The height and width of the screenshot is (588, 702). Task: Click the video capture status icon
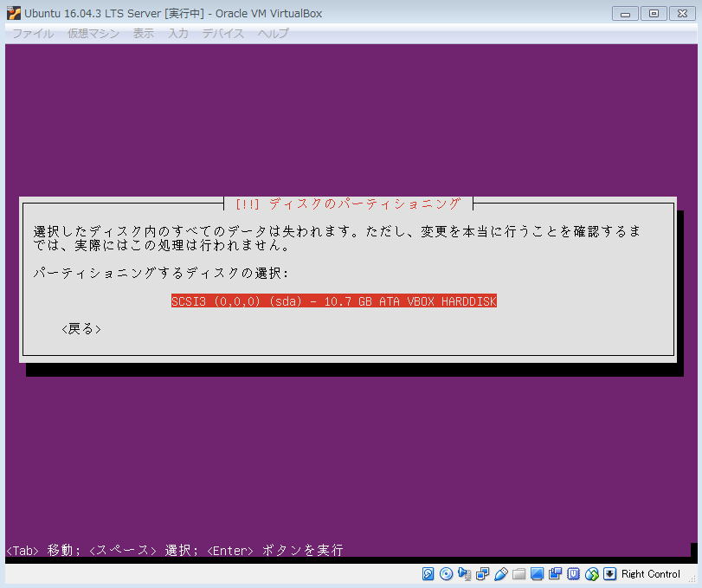pyautogui.click(x=556, y=574)
